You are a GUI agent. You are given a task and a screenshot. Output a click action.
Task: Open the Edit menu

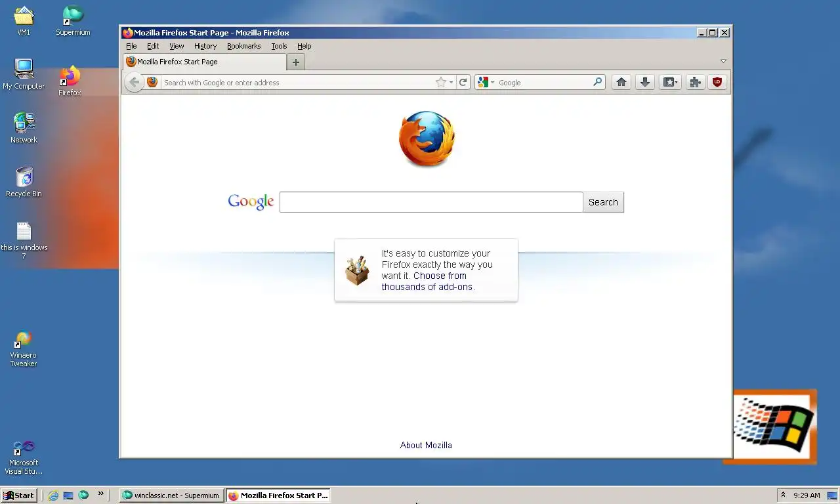pyautogui.click(x=153, y=46)
